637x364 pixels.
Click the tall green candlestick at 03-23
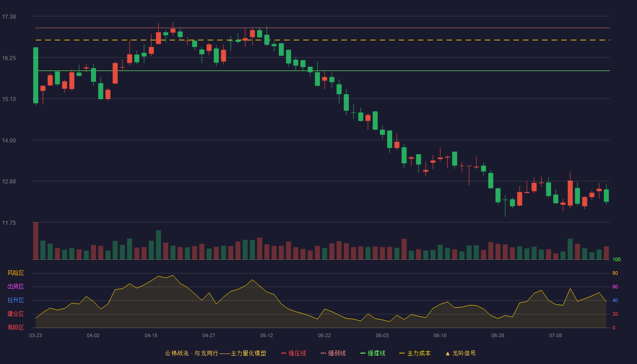tap(35, 75)
